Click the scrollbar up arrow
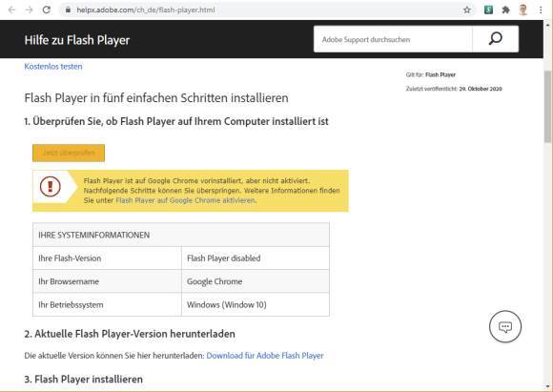553x392 pixels. tap(547, 25)
